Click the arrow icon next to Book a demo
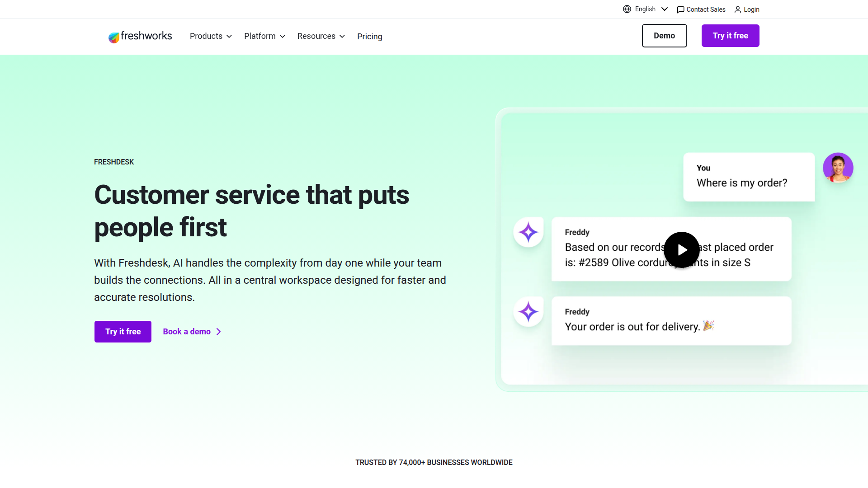 point(218,331)
